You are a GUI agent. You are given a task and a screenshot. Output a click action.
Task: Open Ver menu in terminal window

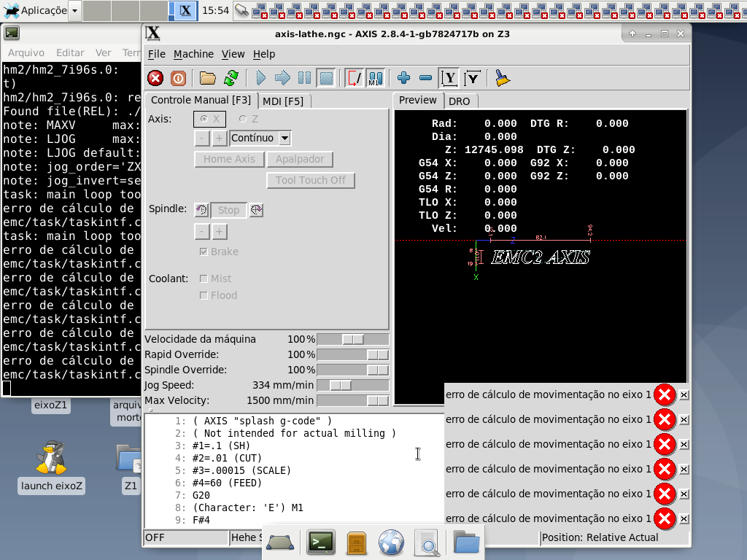pos(103,52)
